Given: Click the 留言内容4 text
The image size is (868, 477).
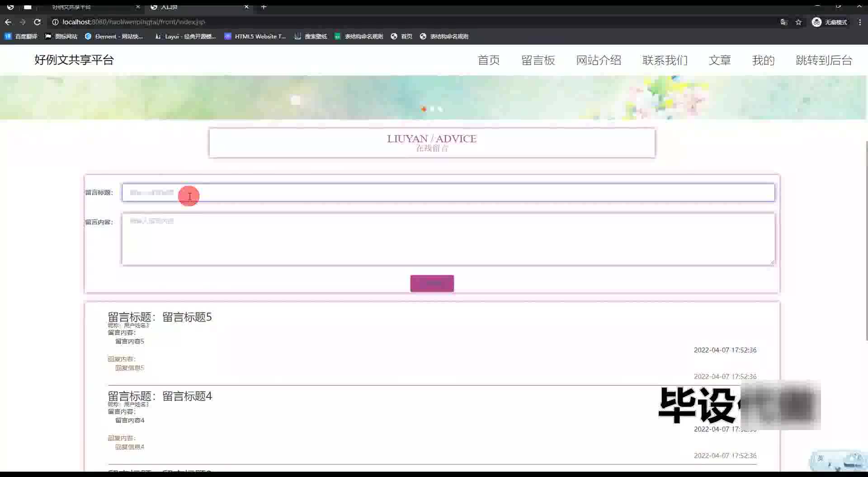Looking at the screenshot, I should click(130, 421).
